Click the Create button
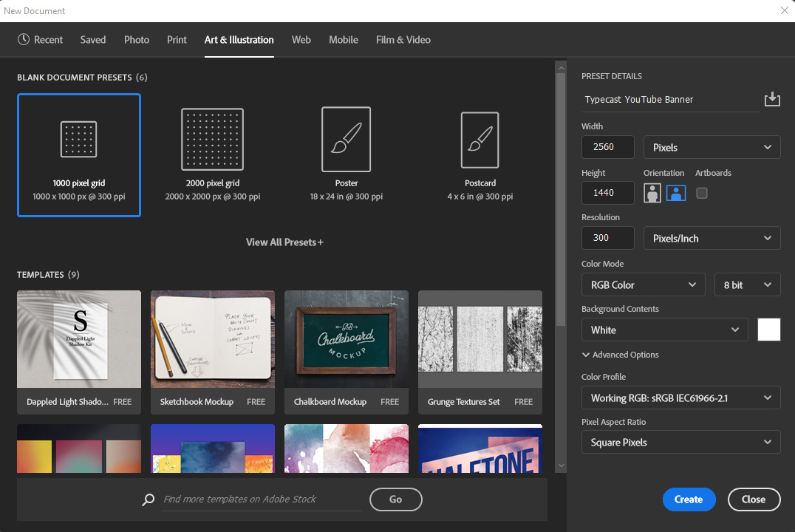795x532 pixels. pos(688,499)
